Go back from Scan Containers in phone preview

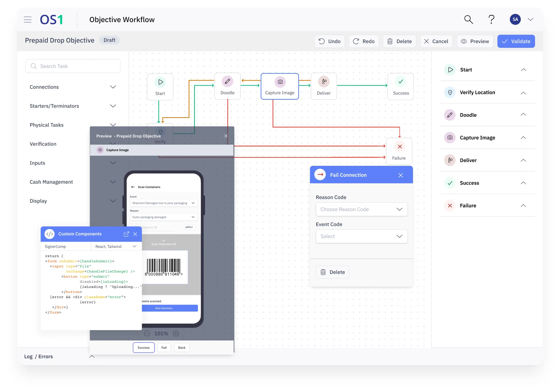(x=133, y=187)
